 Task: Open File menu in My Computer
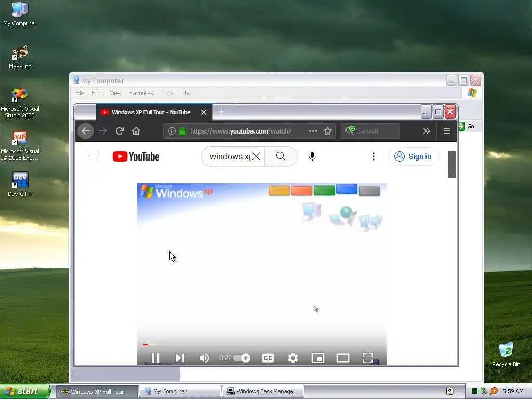pos(79,93)
